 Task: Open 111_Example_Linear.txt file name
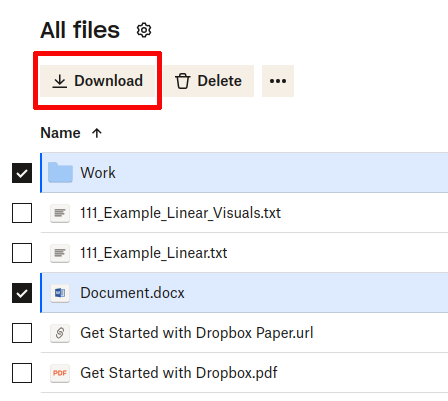[x=154, y=253]
